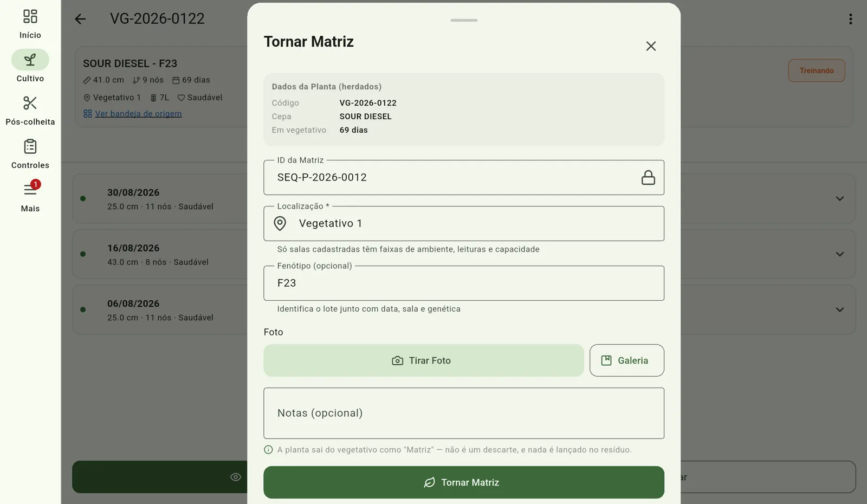This screenshot has width=867, height=504.
Task: Click the green dot of 30/08/2026 row
Action: coord(83,198)
